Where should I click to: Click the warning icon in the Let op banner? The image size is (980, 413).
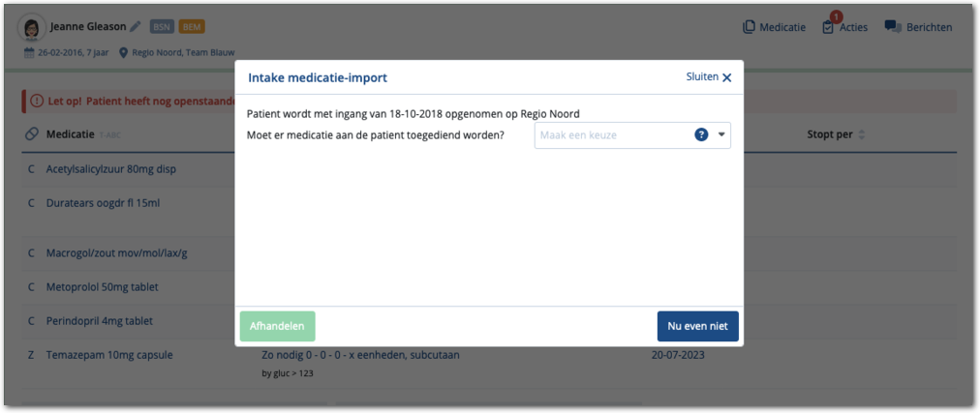pos(37,100)
